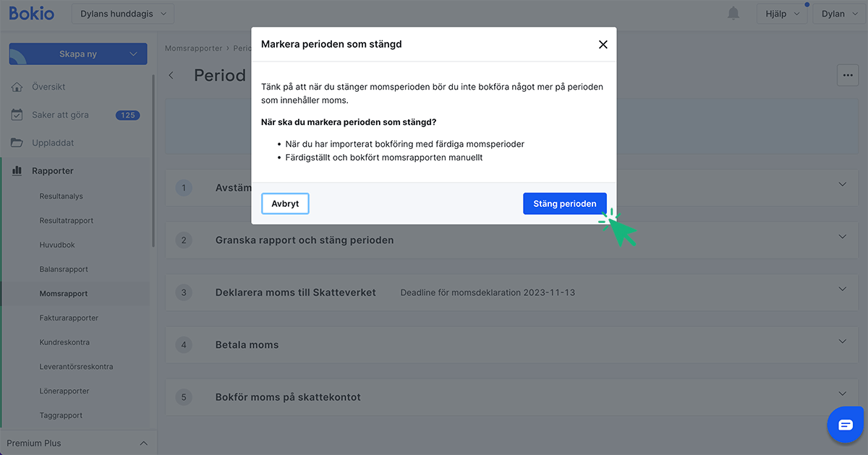Open the three-dot options menu
Screen dimensions: 868x455
(847, 75)
